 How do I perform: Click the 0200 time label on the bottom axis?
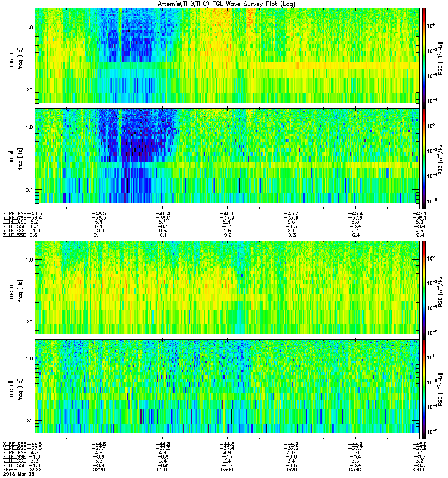point(35,470)
